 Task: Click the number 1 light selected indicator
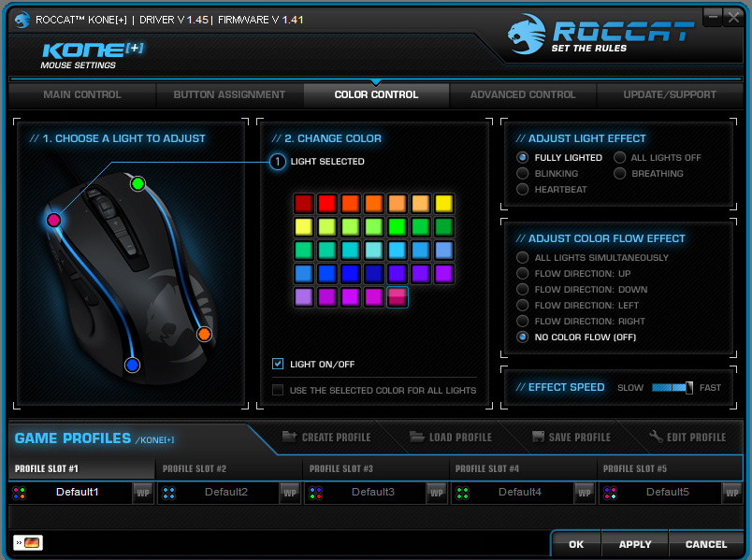point(277,162)
